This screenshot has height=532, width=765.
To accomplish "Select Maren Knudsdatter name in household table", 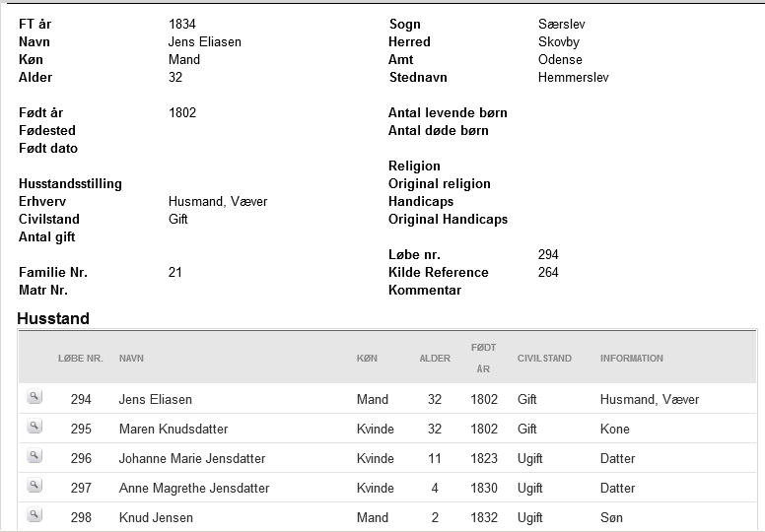I will pos(174,430).
